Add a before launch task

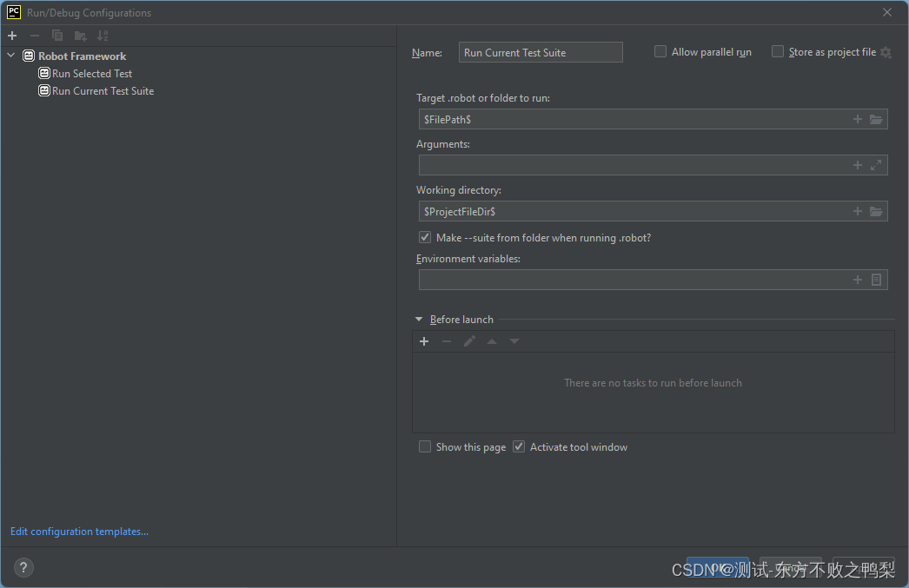tap(424, 342)
